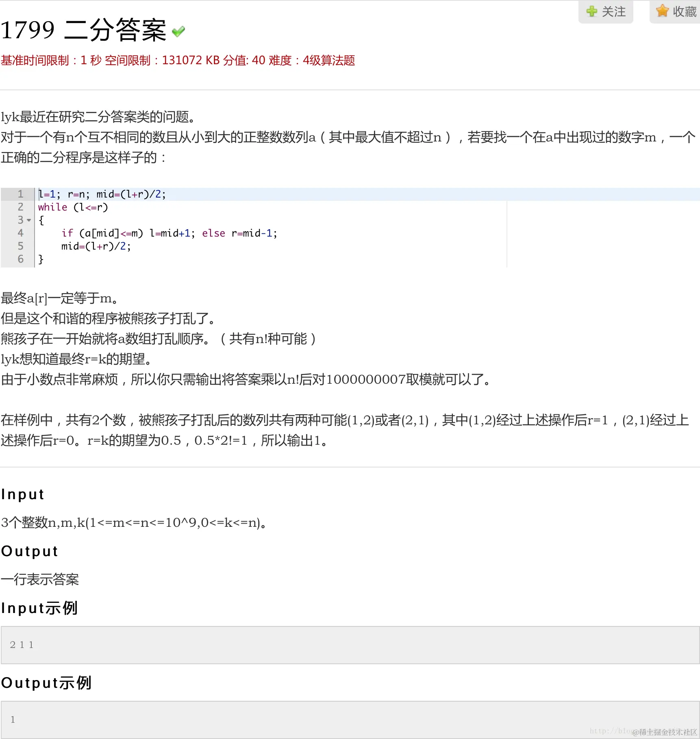
Task: Click the input constraints line with n,m,k
Action: (x=134, y=523)
